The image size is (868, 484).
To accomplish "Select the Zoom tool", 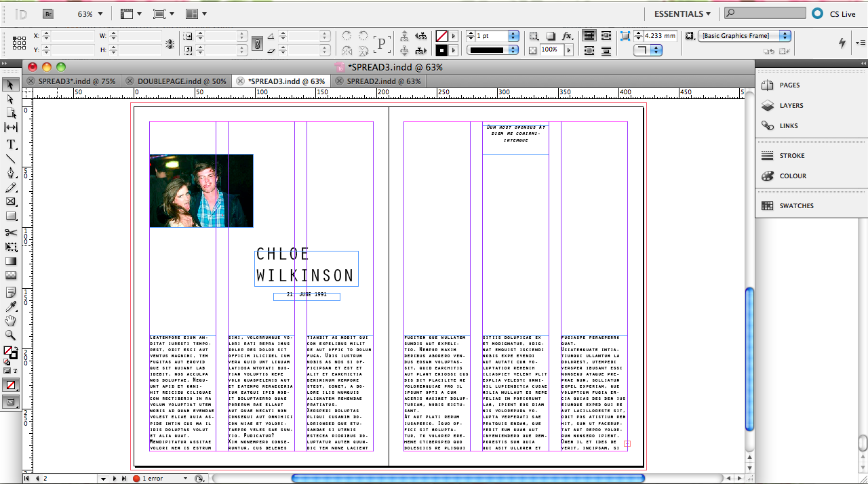I will click(x=11, y=334).
